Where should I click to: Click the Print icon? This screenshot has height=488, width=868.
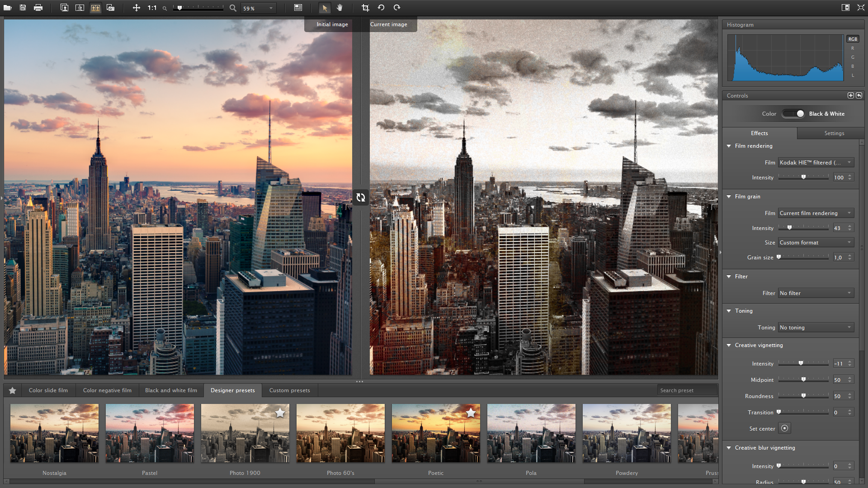(x=38, y=8)
